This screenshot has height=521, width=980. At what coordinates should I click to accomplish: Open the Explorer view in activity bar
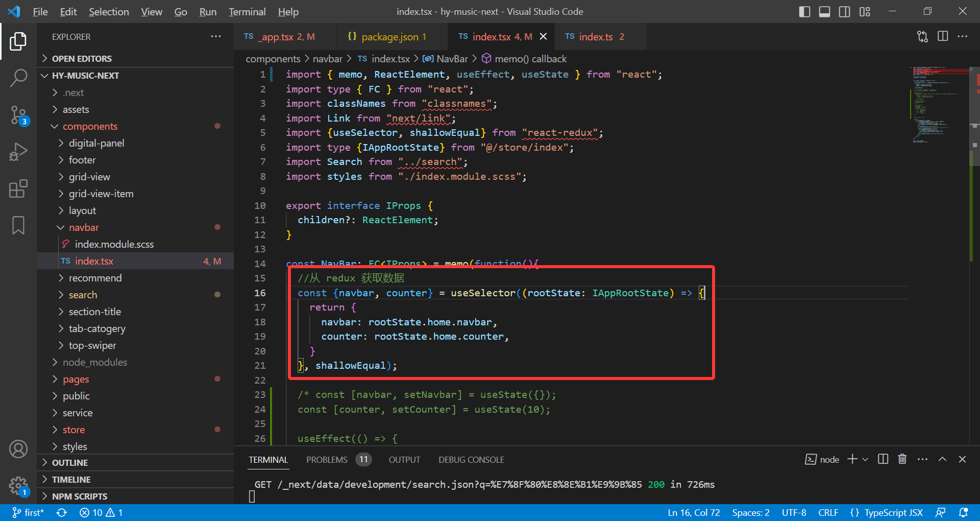pyautogui.click(x=18, y=41)
